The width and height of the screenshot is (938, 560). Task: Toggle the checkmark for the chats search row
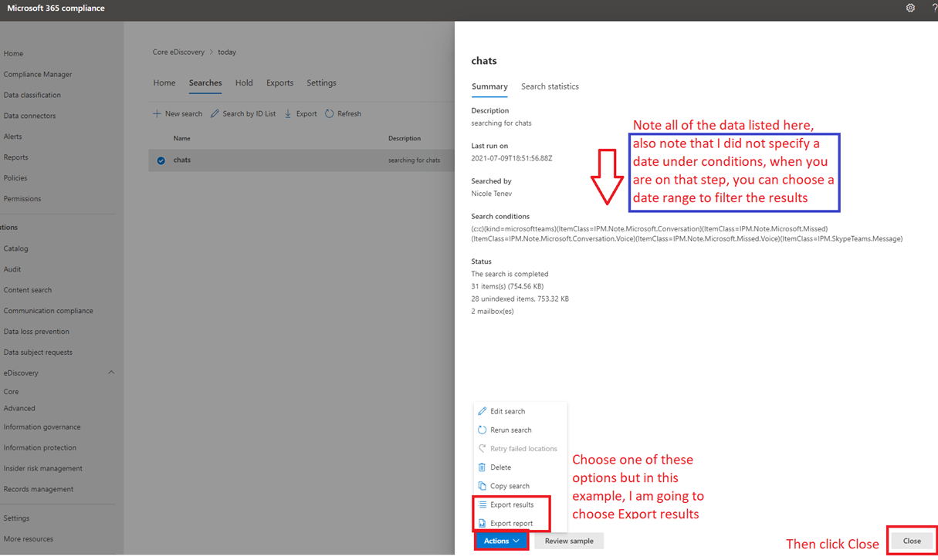pyautogui.click(x=161, y=160)
